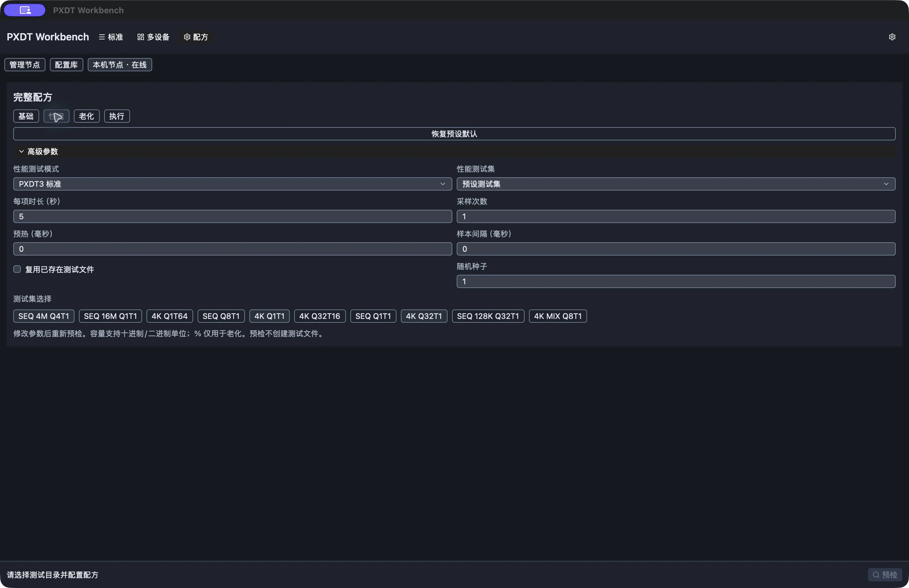Enable 复用已存在测试文件 checkbox
The image size is (909, 588).
point(17,269)
